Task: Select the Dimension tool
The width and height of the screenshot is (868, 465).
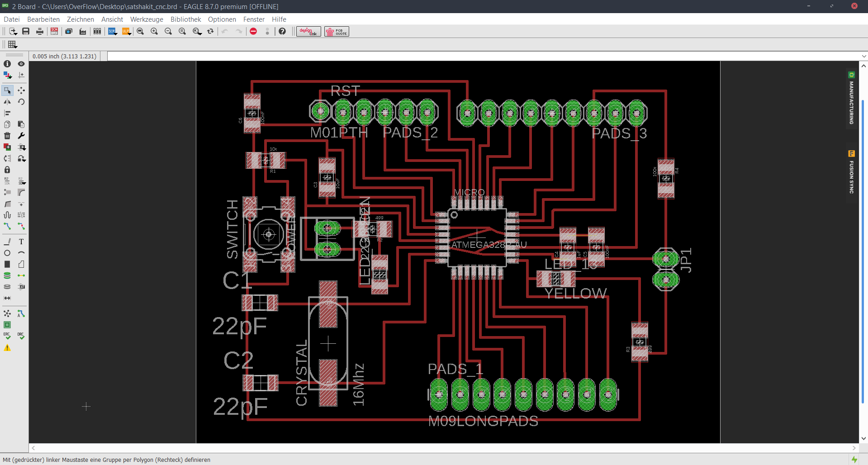Action: point(7,298)
